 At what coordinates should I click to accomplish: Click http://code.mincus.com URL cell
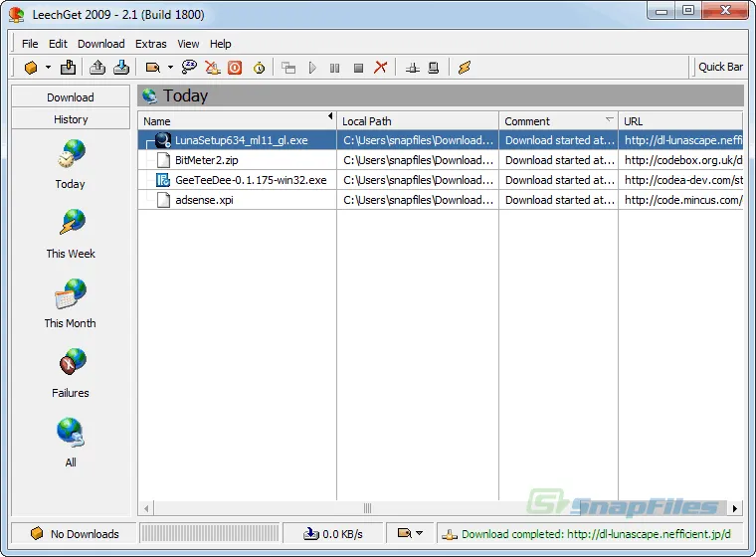click(680, 200)
